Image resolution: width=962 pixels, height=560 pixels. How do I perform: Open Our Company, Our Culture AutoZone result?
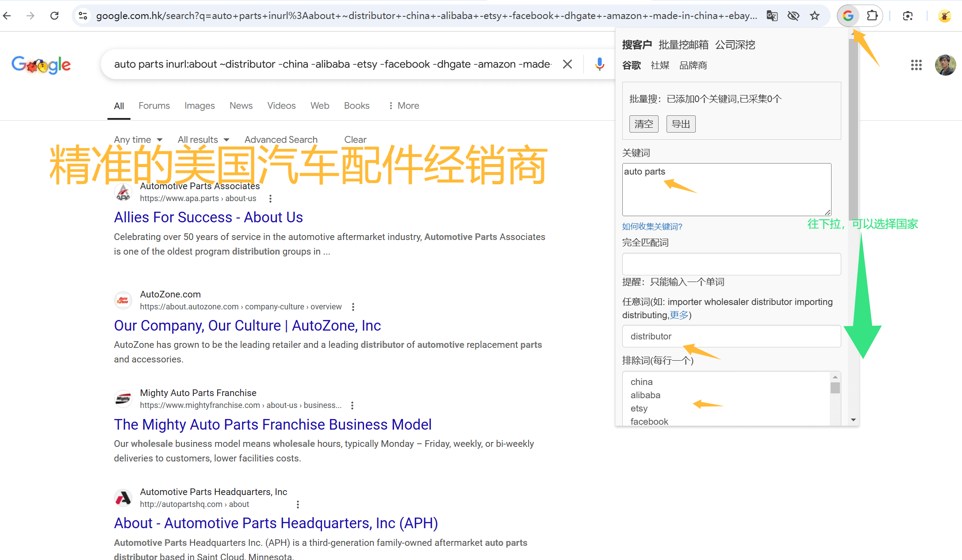[x=247, y=326]
